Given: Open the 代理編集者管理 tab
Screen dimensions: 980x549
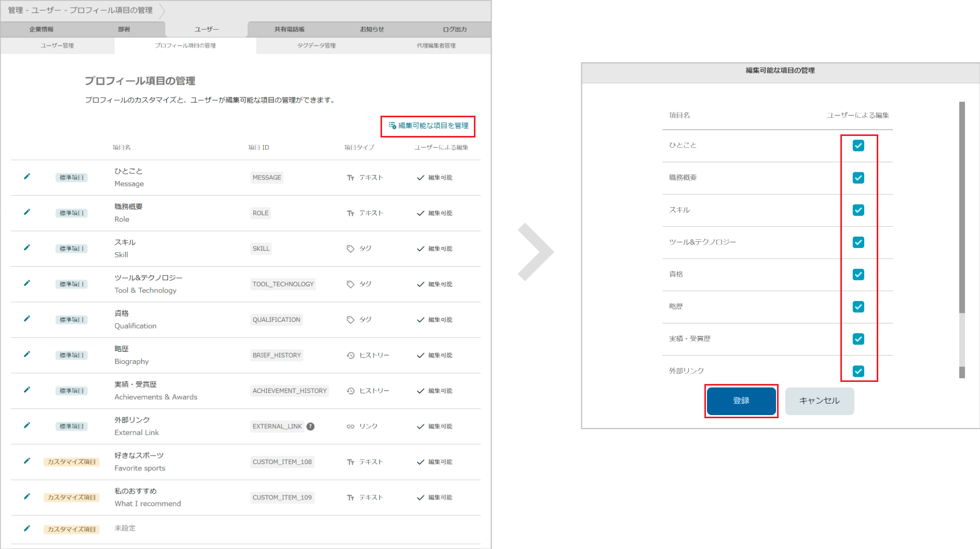Looking at the screenshot, I should (x=436, y=45).
